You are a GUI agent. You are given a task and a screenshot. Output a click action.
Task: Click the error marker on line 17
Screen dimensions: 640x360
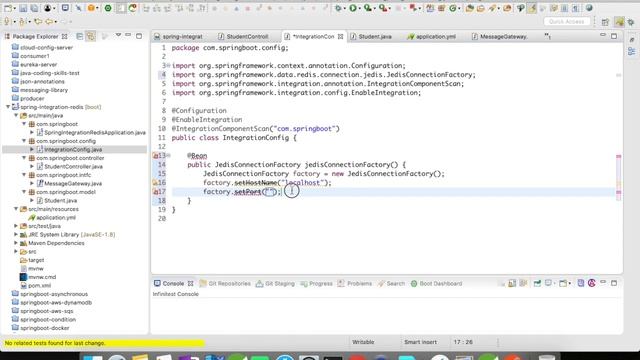(x=155, y=191)
